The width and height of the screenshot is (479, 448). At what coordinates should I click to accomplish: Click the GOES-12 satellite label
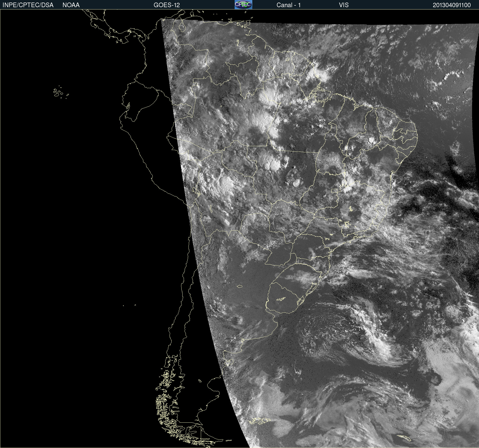pos(167,5)
